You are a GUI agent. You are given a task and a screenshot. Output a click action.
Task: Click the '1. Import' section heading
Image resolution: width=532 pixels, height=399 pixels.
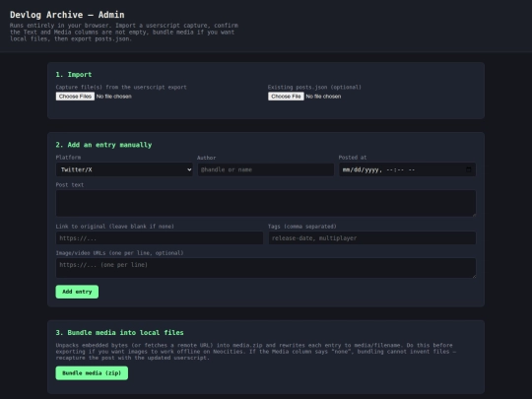[x=74, y=75]
